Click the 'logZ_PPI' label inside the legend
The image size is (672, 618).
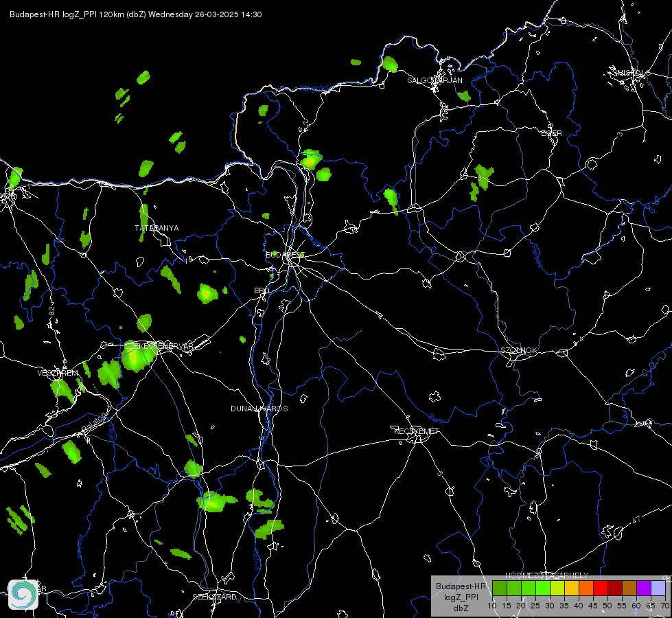point(461,597)
